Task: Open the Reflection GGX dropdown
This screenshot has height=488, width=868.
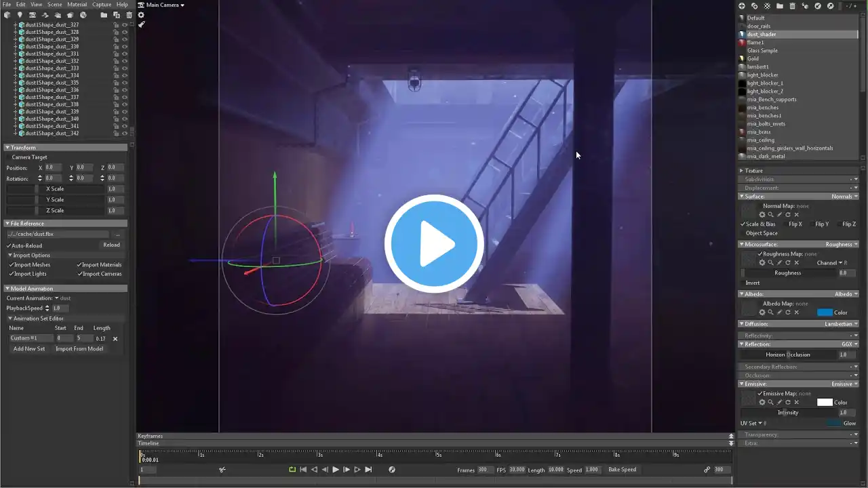Action: pos(850,344)
